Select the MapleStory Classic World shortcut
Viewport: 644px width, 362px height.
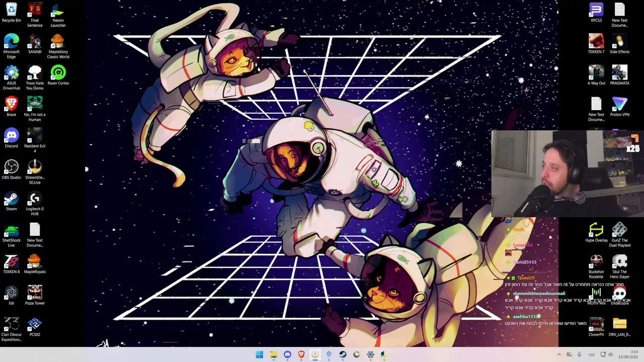58,47
